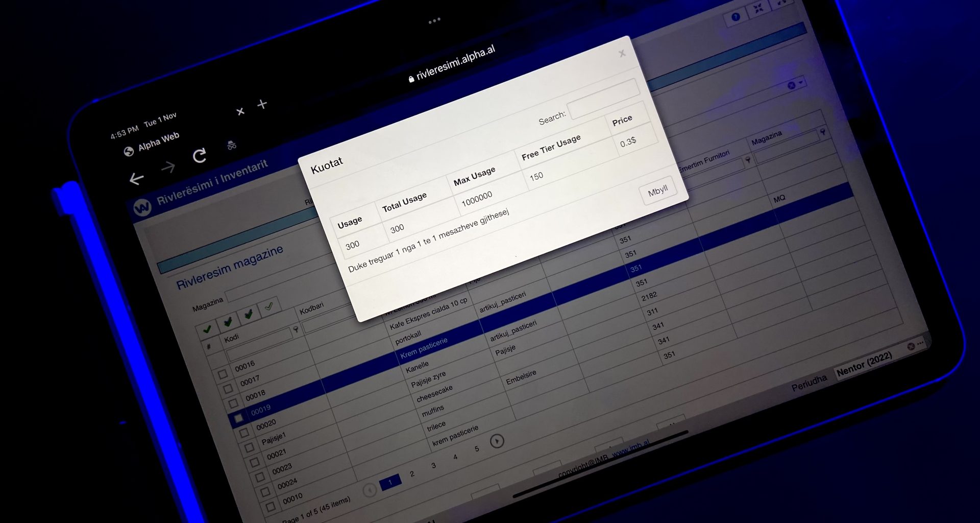Click the previous page arrow icon
The image size is (980, 523).
(x=370, y=491)
